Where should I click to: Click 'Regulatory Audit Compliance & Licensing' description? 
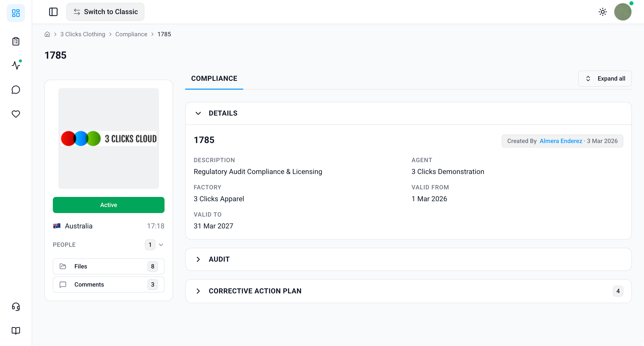point(258,172)
